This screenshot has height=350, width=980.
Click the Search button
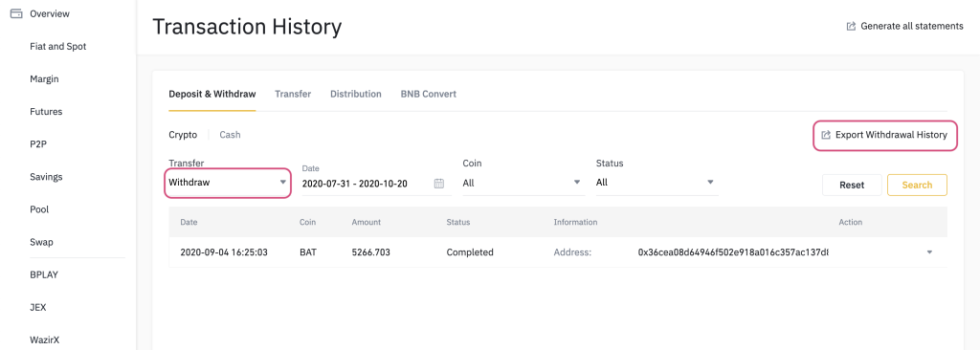(917, 185)
